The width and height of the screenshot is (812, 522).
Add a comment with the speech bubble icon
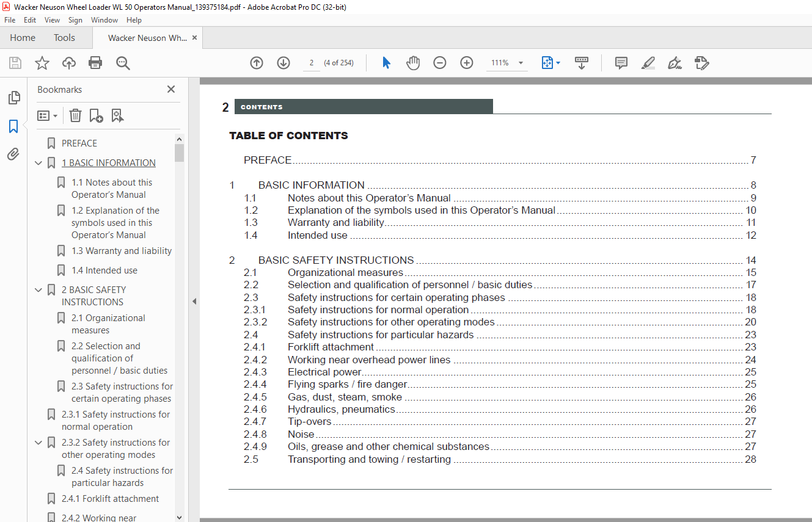621,63
